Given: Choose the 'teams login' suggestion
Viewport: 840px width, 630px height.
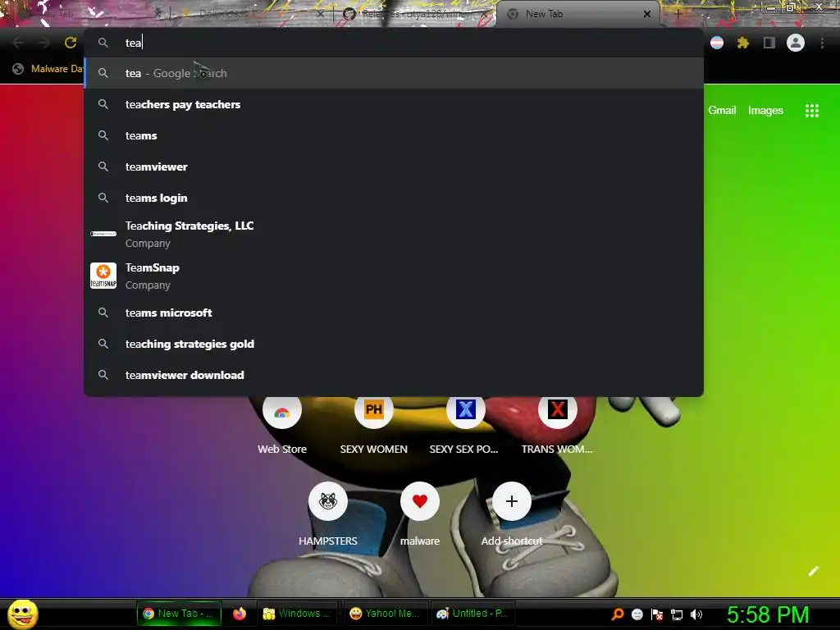Looking at the screenshot, I should 394,197.
